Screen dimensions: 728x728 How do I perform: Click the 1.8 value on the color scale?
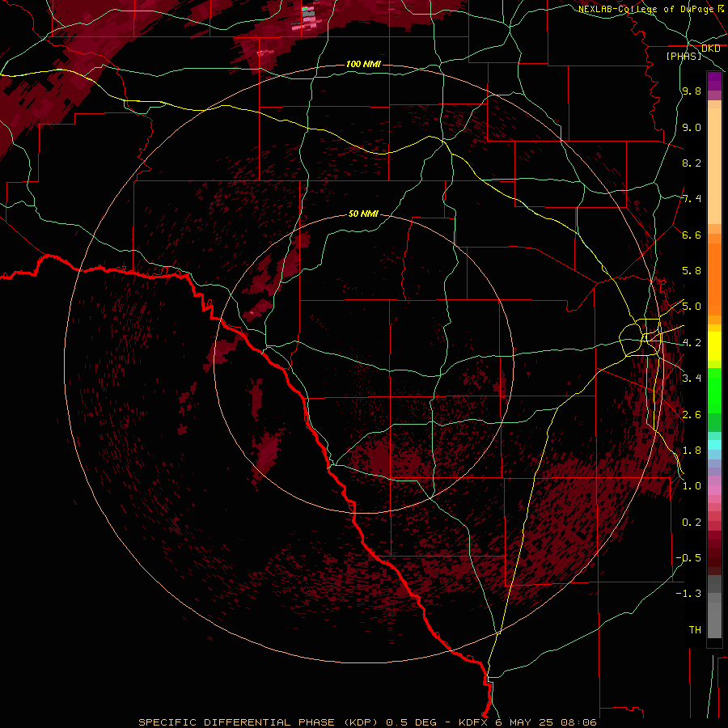(x=692, y=451)
